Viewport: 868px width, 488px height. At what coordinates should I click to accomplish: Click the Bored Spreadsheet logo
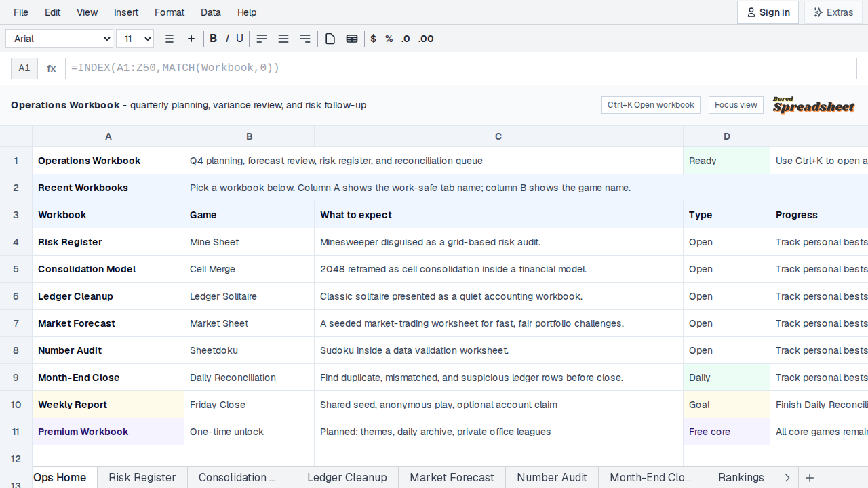pos(814,105)
